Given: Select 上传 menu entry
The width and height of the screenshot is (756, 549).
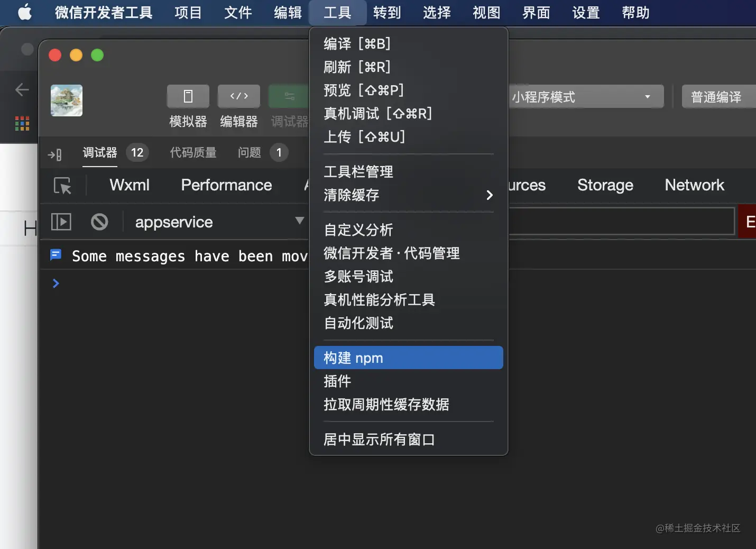Looking at the screenshot, I should 408,136.
